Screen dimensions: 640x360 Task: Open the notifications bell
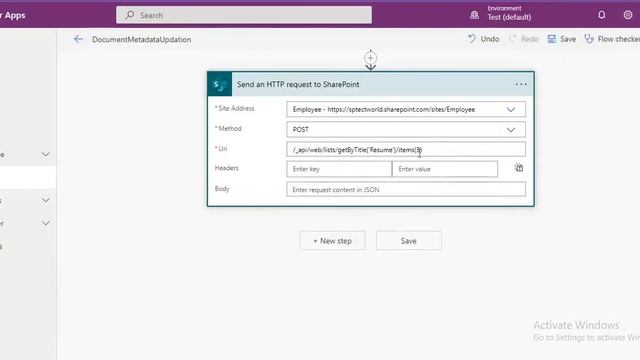coord(602,15)
